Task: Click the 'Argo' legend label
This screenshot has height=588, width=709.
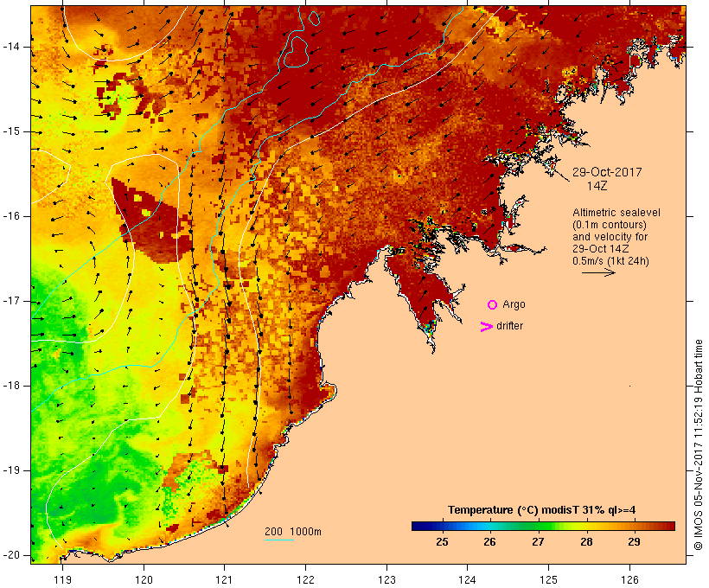Action: coord(514,304)
